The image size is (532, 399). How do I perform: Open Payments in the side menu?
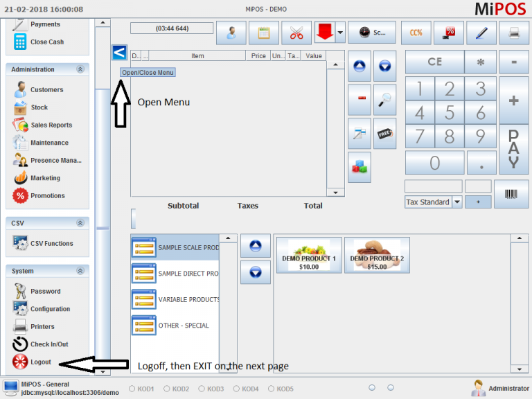[37, 24]
